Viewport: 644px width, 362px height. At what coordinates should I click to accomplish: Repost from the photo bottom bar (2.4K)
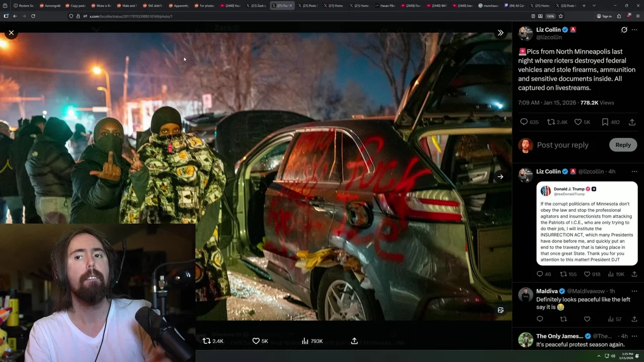(212, 341)
